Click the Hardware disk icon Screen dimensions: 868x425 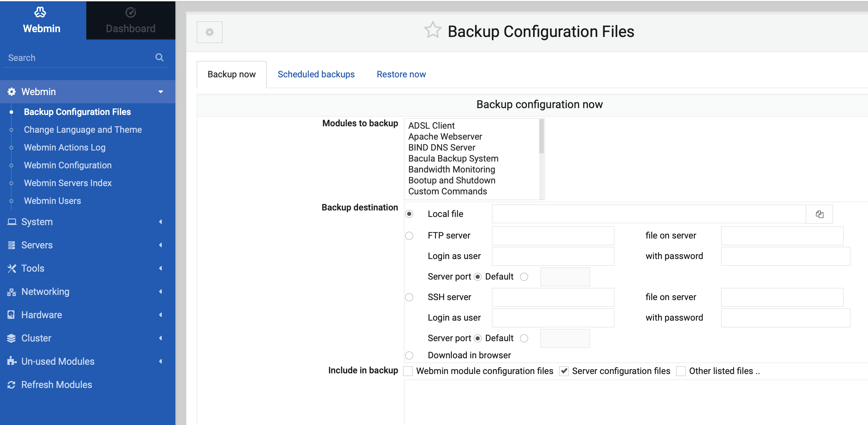tap(11, 315)
